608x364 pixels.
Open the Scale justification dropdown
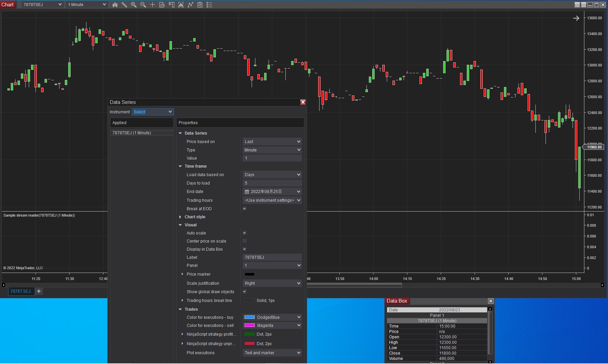coord(272,283)
